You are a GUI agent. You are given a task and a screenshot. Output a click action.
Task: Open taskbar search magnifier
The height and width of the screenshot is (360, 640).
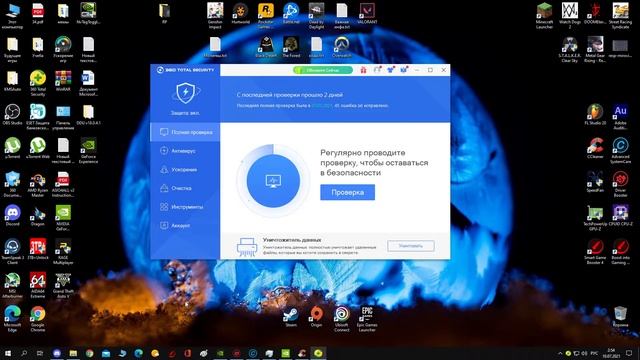click(x=24, y=353)
